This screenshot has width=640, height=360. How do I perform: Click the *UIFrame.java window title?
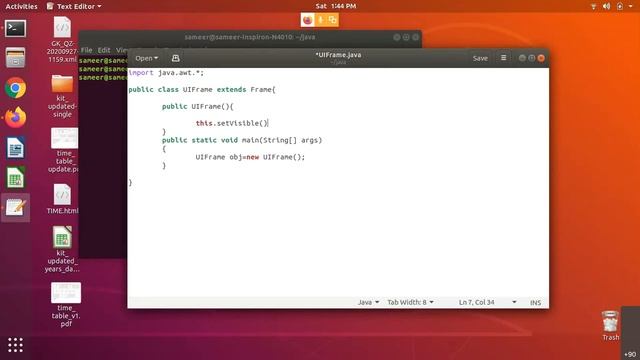point(338,55)
